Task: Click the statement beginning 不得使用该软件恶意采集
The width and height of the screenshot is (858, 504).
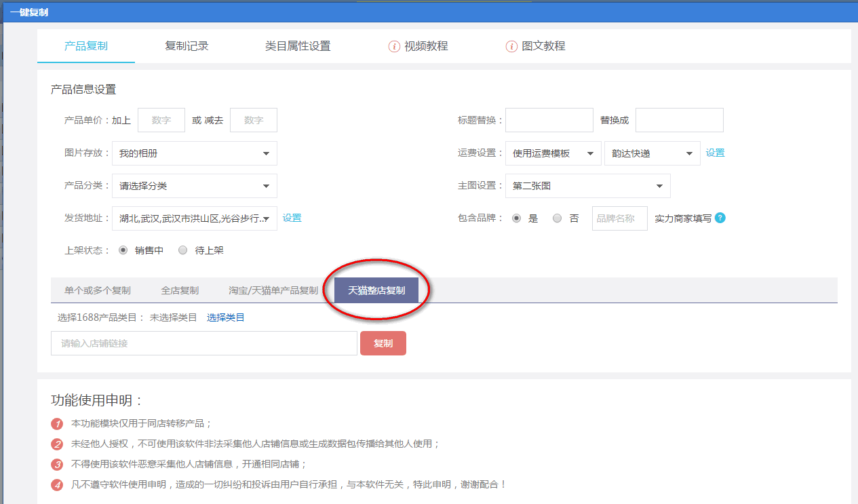Action: tap(189, 465)
